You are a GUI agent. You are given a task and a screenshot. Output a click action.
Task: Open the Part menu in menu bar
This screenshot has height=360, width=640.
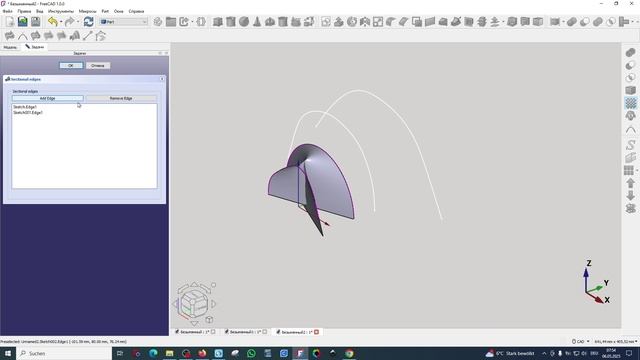pyautogui.click(x=105, y=11)
